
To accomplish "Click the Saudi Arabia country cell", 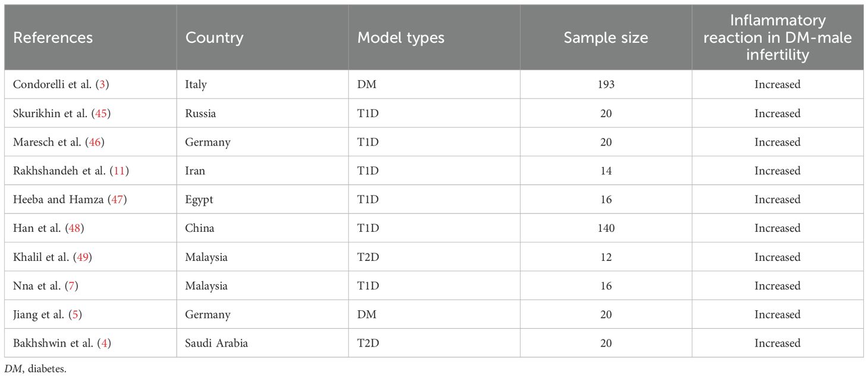I will (x=216, y=343).
